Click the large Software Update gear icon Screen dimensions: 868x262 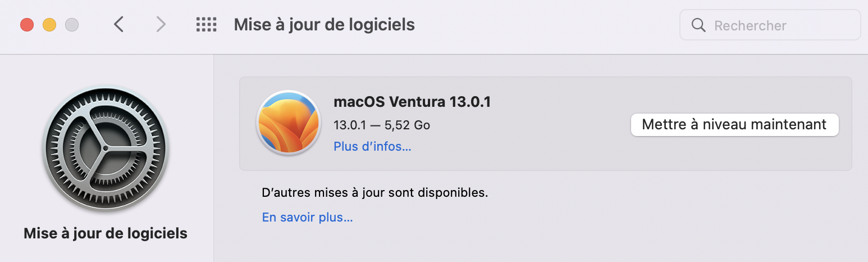click(106, 150)
